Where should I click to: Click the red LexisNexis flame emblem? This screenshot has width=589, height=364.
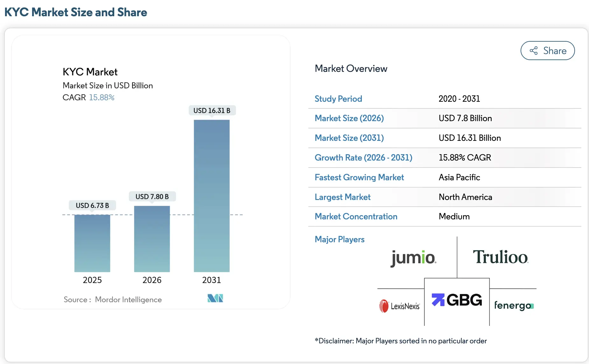[383, 306]
